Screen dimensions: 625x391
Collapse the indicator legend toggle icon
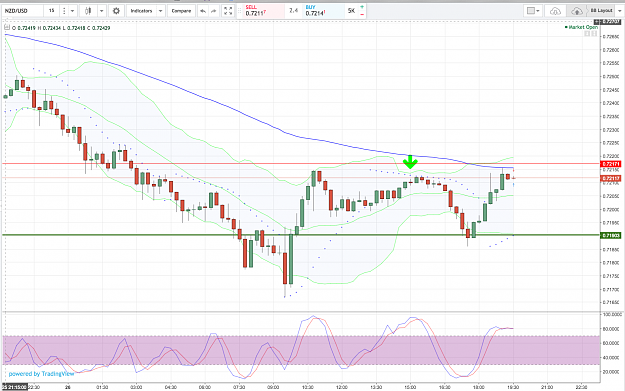[7, 28]
